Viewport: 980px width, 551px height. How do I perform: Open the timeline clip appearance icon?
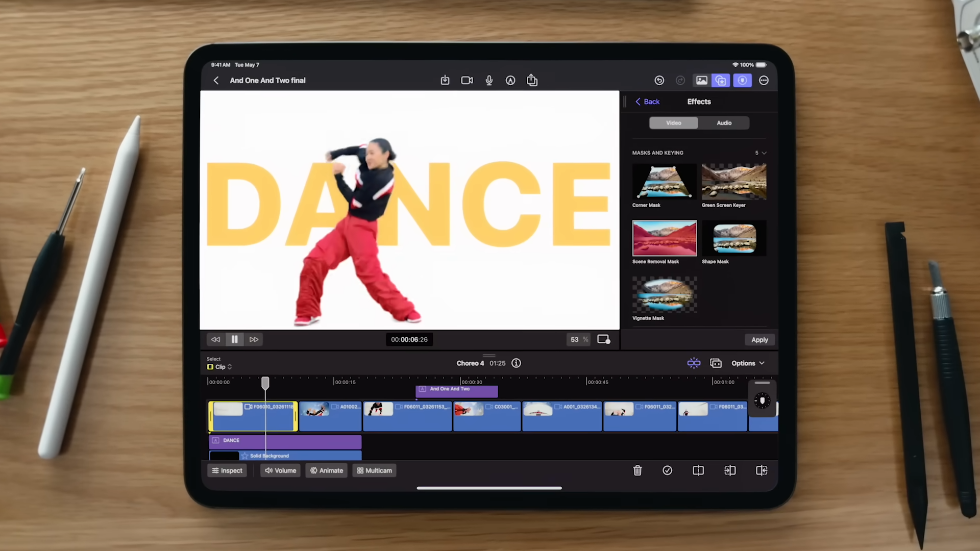coord(716,363)
